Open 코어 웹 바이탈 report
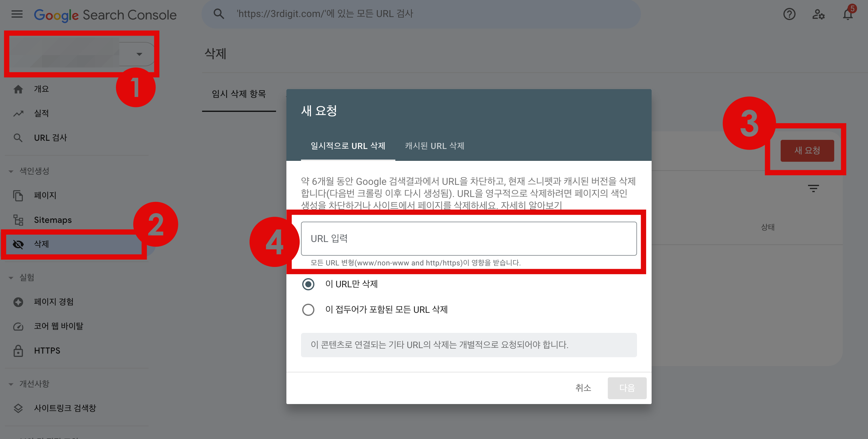 tap(59, 326)
